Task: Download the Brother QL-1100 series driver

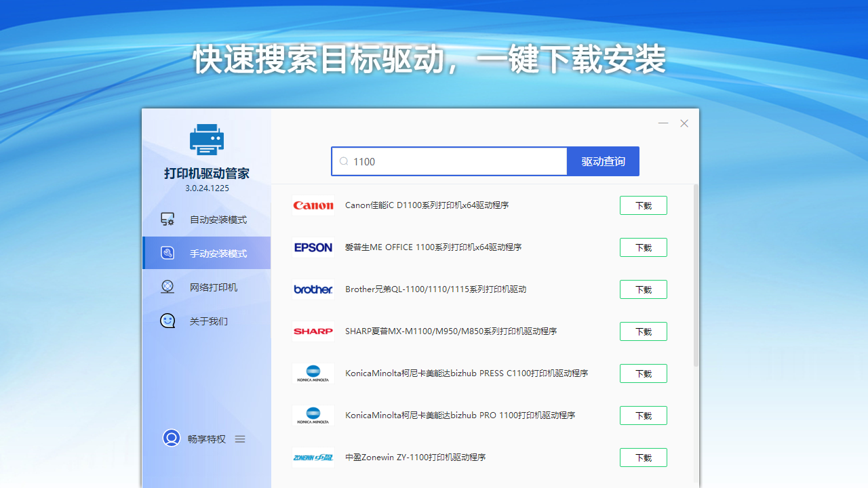Action: [x=643, y=289]
